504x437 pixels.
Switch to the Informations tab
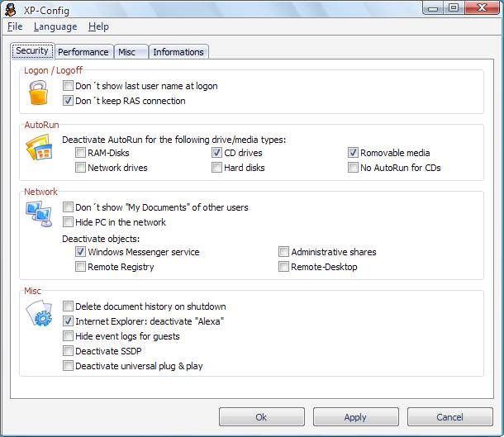(x=178, y=52)
